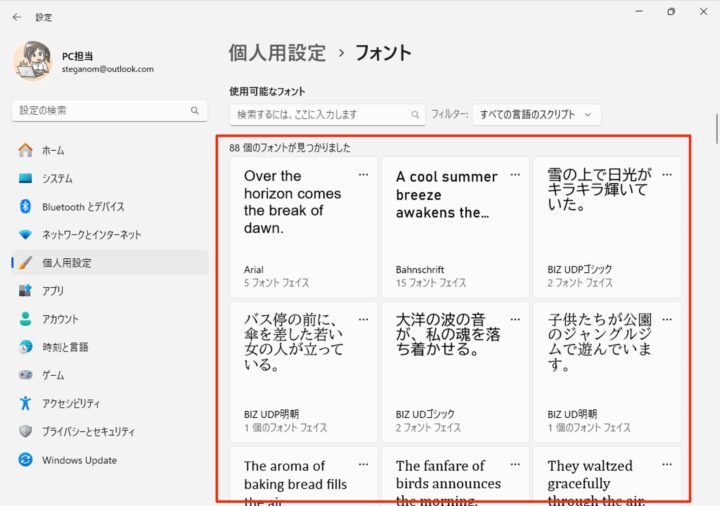Click the '15 フォント フェイス' label

coord(431,283)
